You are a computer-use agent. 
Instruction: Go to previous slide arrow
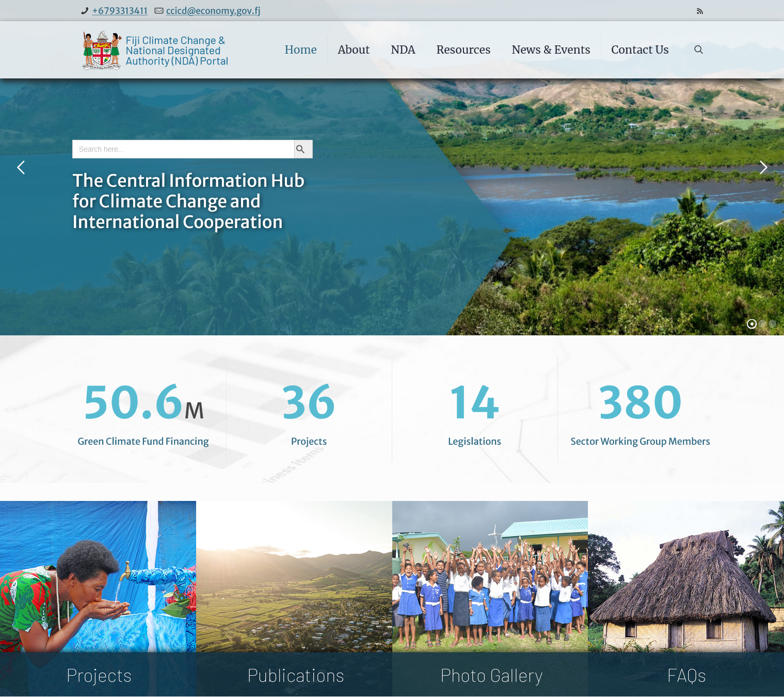(21, 168)
